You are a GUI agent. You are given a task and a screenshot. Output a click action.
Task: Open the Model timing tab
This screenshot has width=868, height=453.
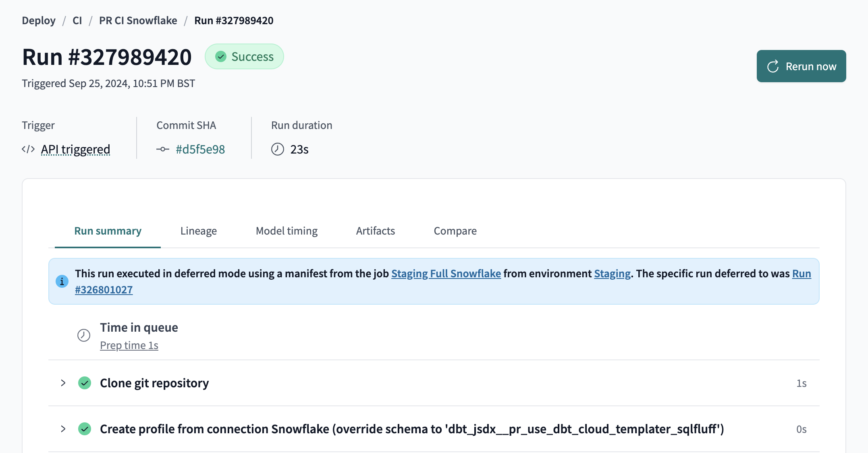click(286, 231)
